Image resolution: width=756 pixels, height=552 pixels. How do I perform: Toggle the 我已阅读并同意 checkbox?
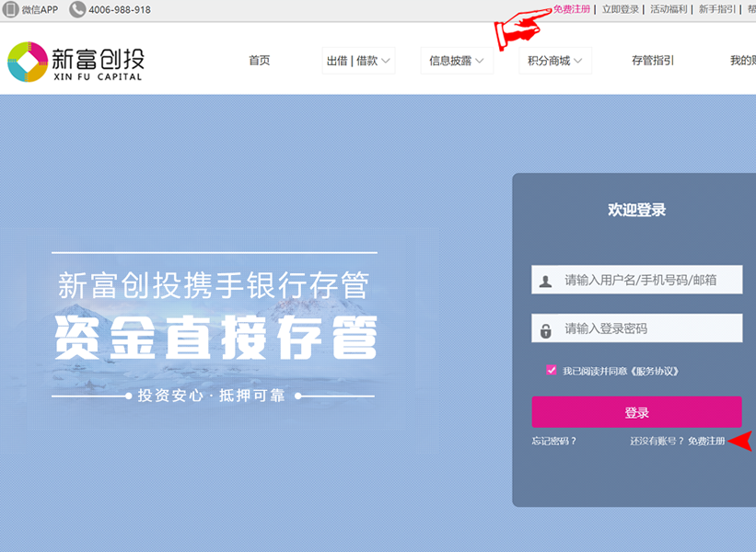[551, 370]
